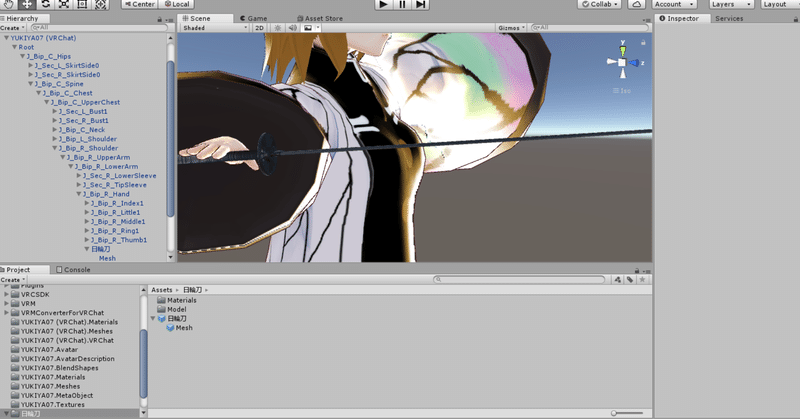Collapse J_Bip_R_Hand node
800x419 pixels.
click(x=79, y=194)
